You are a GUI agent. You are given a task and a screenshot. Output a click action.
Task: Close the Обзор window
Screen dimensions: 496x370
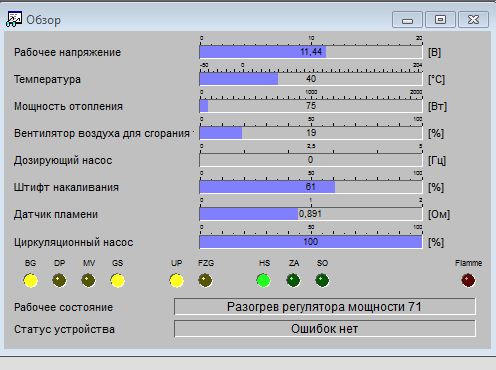tap(473, 20)
